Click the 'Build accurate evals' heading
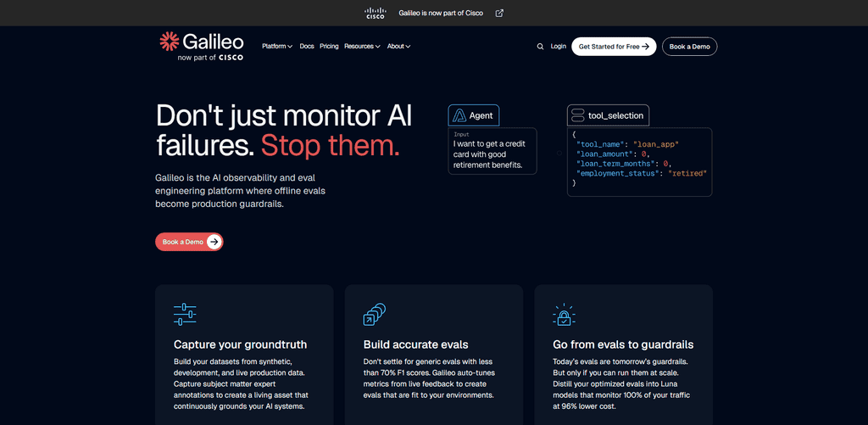This screenshot has width=868, height=425. click(x=415, y=344)
